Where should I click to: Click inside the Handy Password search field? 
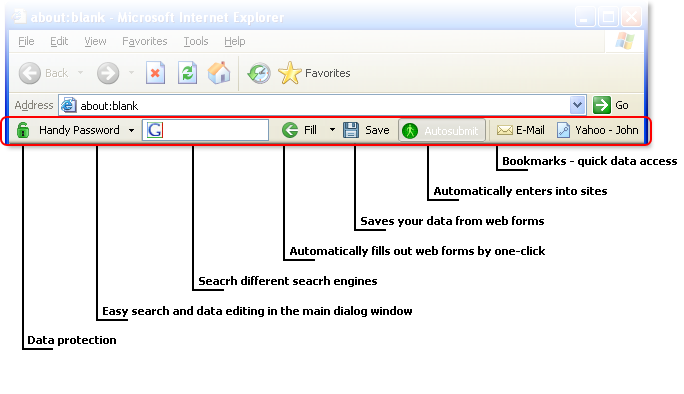[205, 130]
